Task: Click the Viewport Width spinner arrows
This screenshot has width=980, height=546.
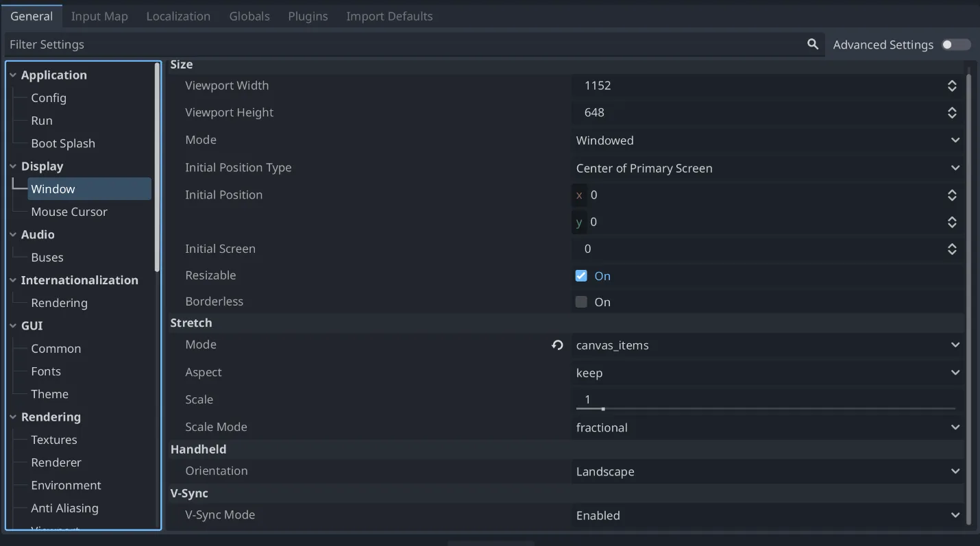Action: coord(952,86)
